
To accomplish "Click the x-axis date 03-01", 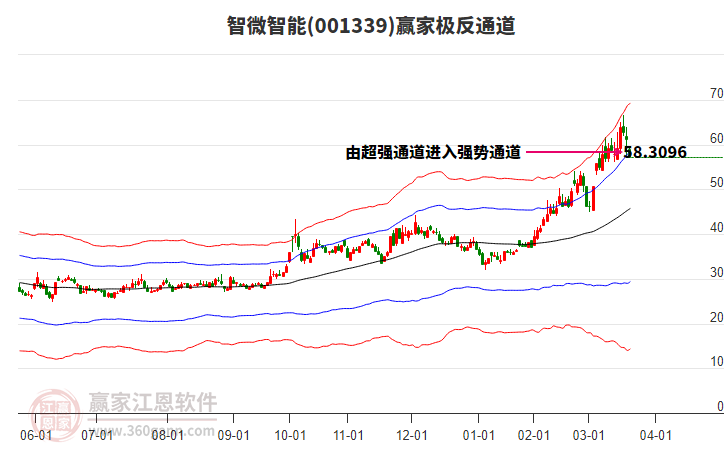I will point(589,436).
